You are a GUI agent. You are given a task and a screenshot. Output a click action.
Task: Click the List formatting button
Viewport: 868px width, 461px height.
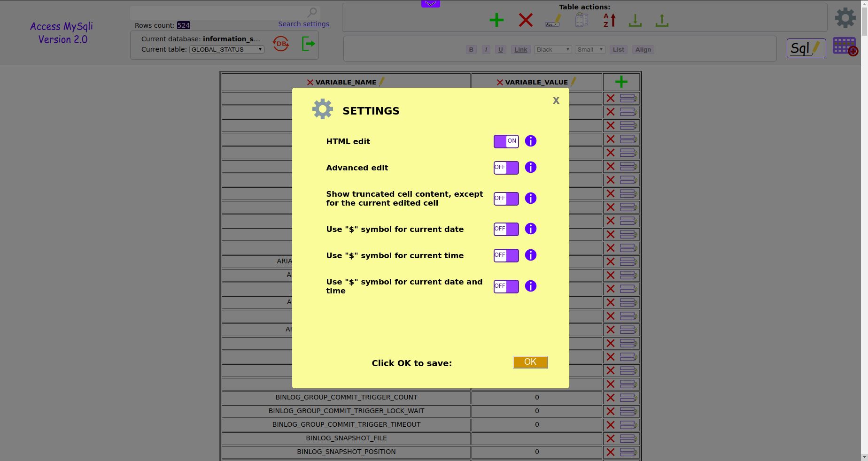click(x=619, y=50)
